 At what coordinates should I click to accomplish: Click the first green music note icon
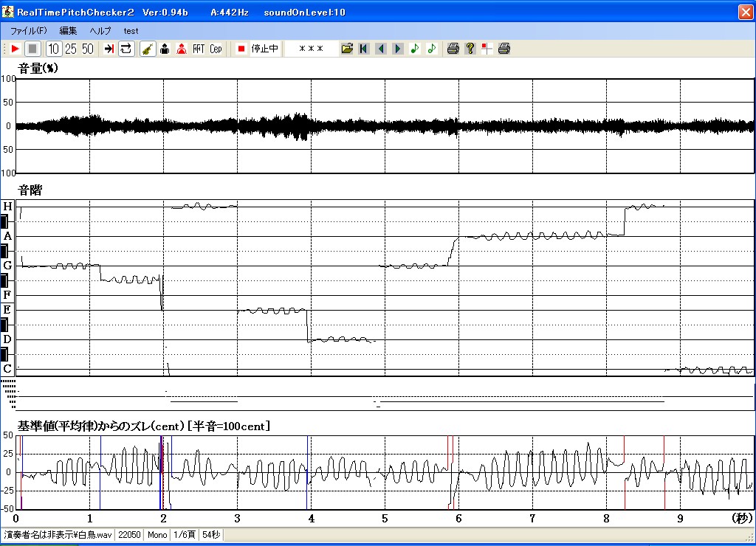click(415, 49)
